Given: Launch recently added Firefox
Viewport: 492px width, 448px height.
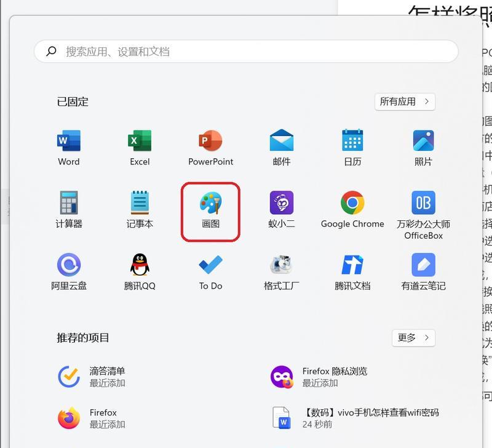Looking at the screenshot, I should 92,418.
